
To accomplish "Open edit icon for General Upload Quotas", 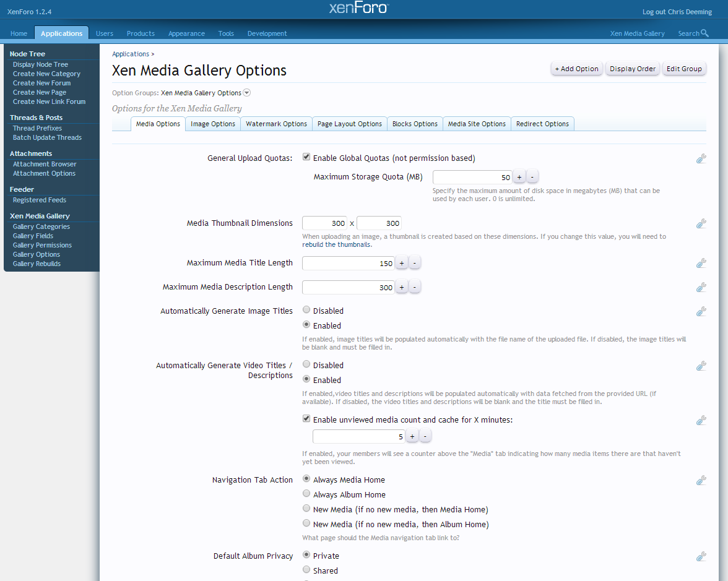I will click(x=701, y=158).
